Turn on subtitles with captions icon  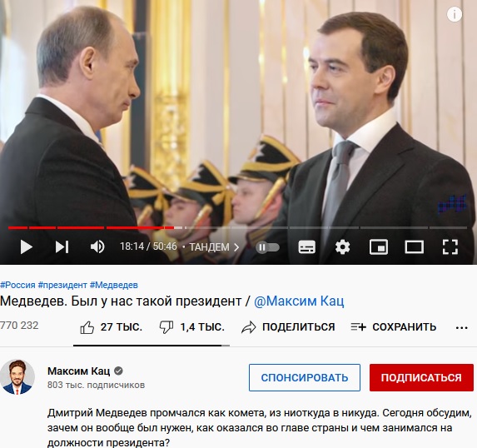tap(306, 247)
